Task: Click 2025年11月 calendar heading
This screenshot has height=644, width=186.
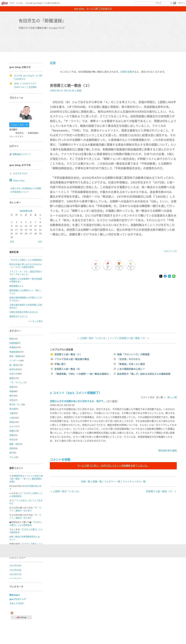Action: pyautogui.click(x=26, y=211)
